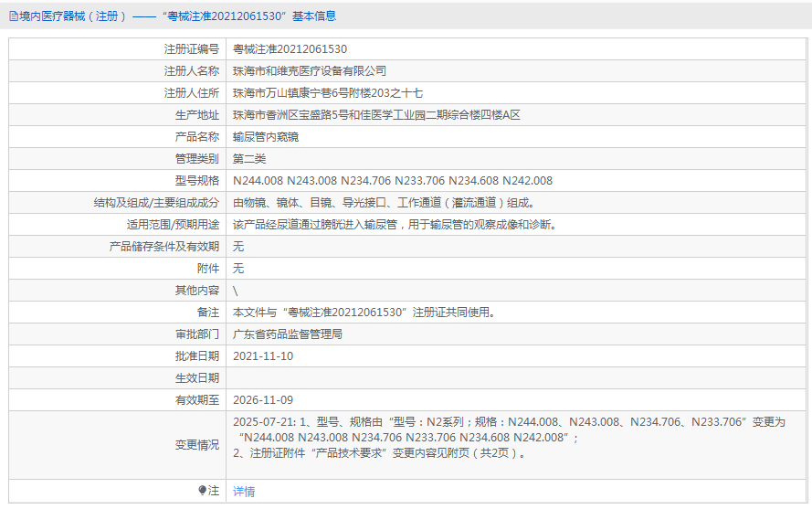Select approval date 2021-11-10
The height and width of the screenshot is (509, 812).
[263, 356]
